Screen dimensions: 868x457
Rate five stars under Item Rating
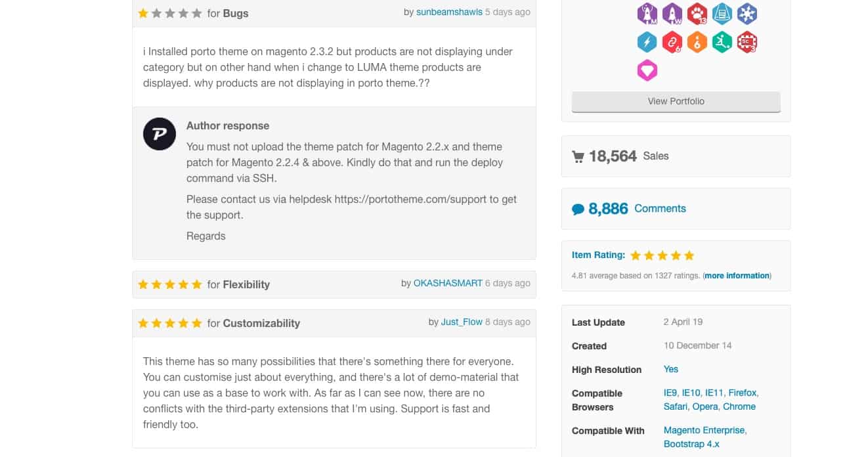[x=689, y=255]
